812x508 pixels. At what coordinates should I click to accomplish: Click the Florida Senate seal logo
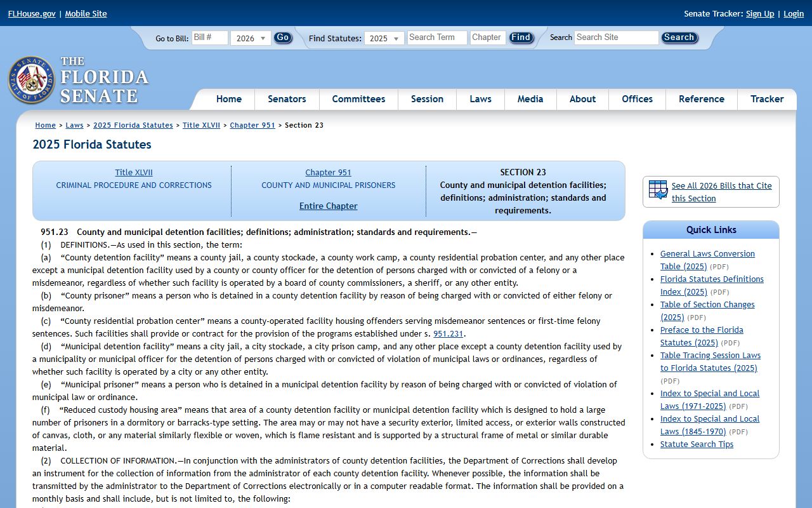pyautogui.click(x=32, y=80)
